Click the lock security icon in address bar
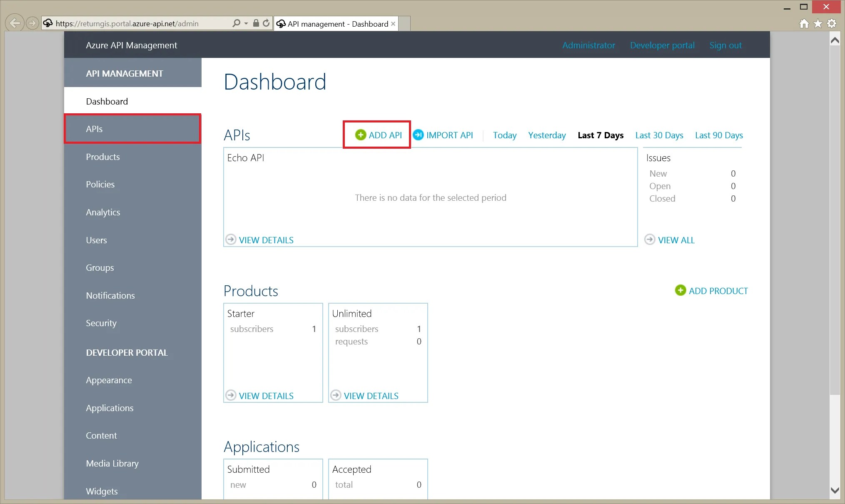The width and height of the screenshot is (845, 504). (x=256, y=23)
